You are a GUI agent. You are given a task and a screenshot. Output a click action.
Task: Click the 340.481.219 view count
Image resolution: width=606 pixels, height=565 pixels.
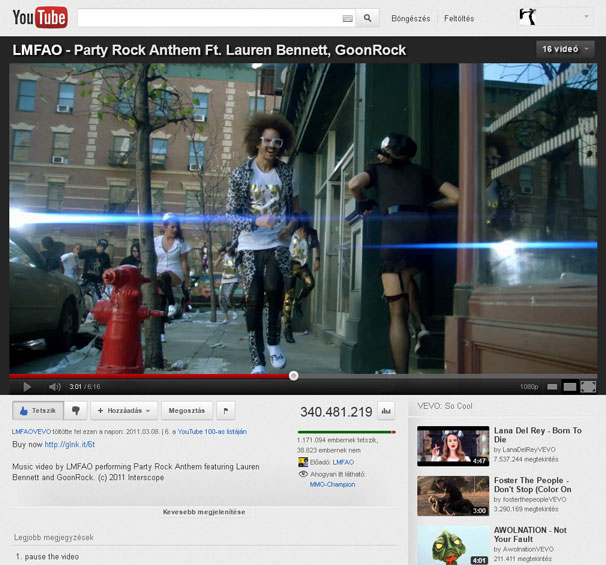click(336, 412)
